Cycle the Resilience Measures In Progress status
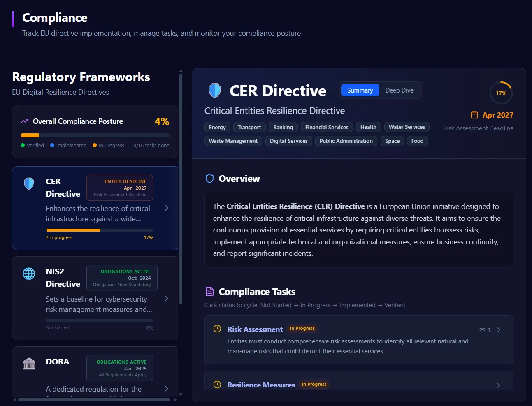532x406 pixels. 314,384
